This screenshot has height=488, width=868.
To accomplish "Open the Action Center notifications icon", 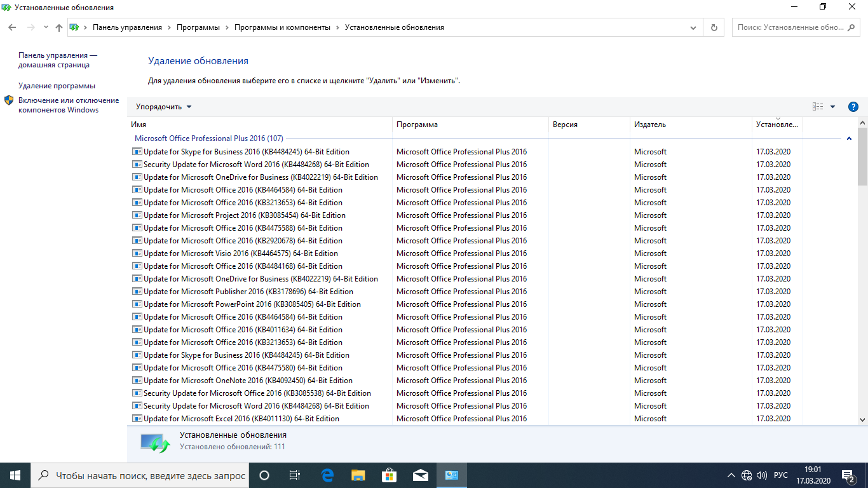I will tap(848, 475).
